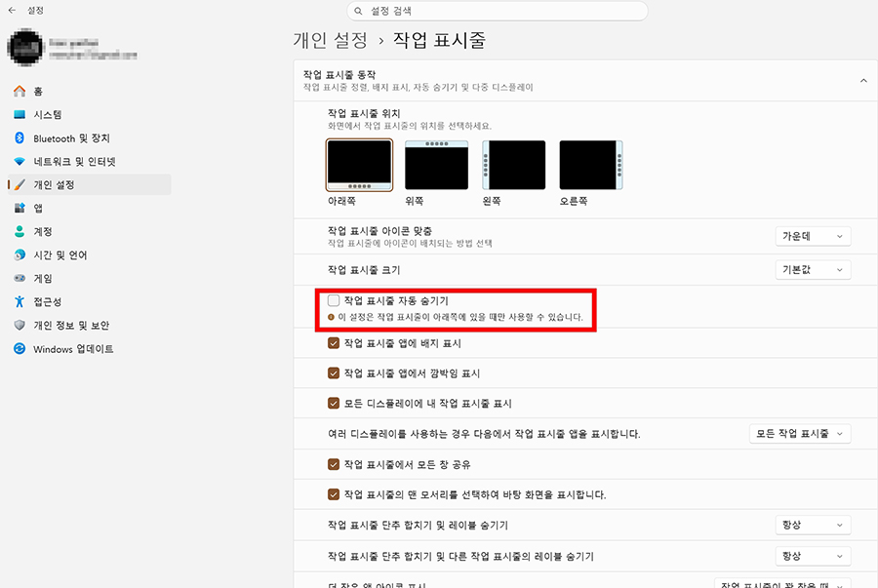Select the 오른쪽 taskbar position thumbnail
Image resolution: width=878 pixels, height=588 pixels.
pyautogui.click(x=591, y=165)
